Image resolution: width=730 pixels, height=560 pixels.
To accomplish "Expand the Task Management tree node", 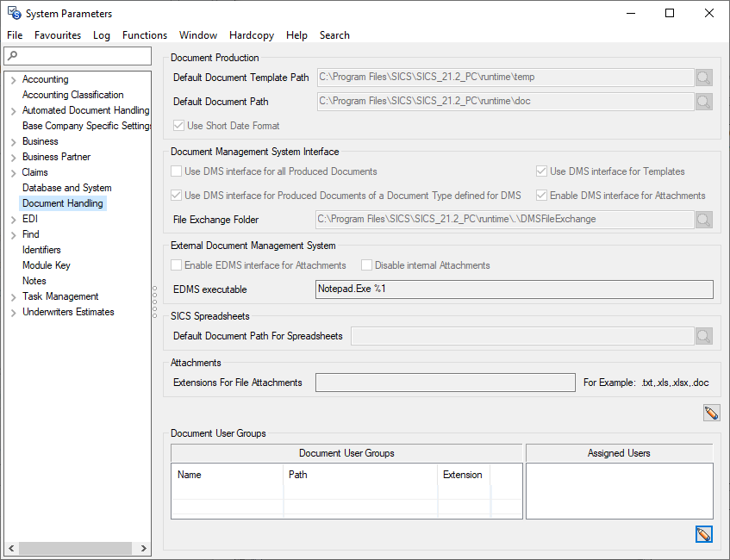I will pyautogui.click(x=13, y=297).
